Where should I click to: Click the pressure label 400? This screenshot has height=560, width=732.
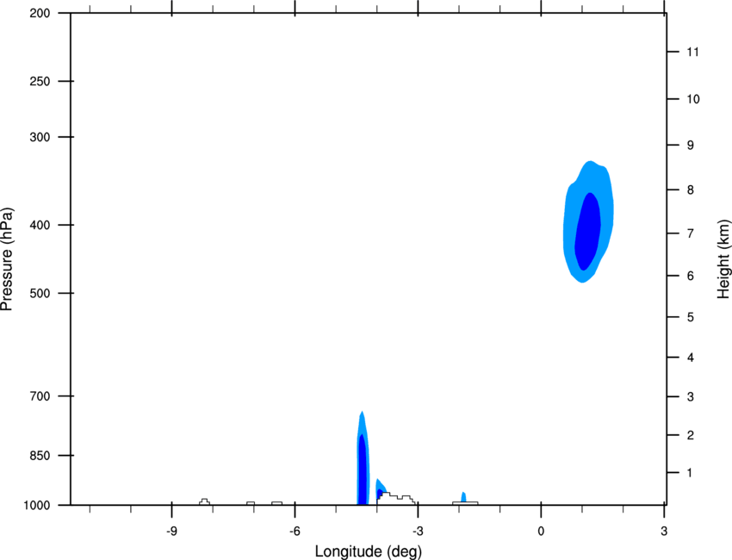pyautogui.click(x=40, y=225)
